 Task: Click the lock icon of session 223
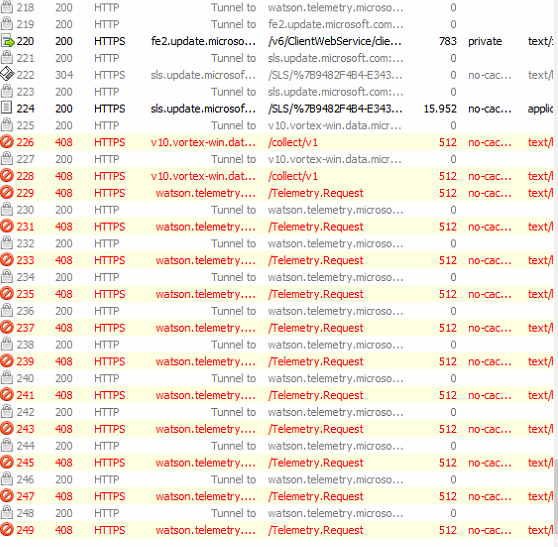7,91
